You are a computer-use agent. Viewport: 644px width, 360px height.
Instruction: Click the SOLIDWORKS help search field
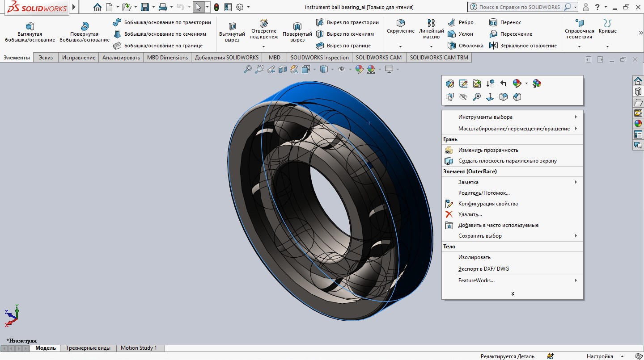click(x=519, y=7)
